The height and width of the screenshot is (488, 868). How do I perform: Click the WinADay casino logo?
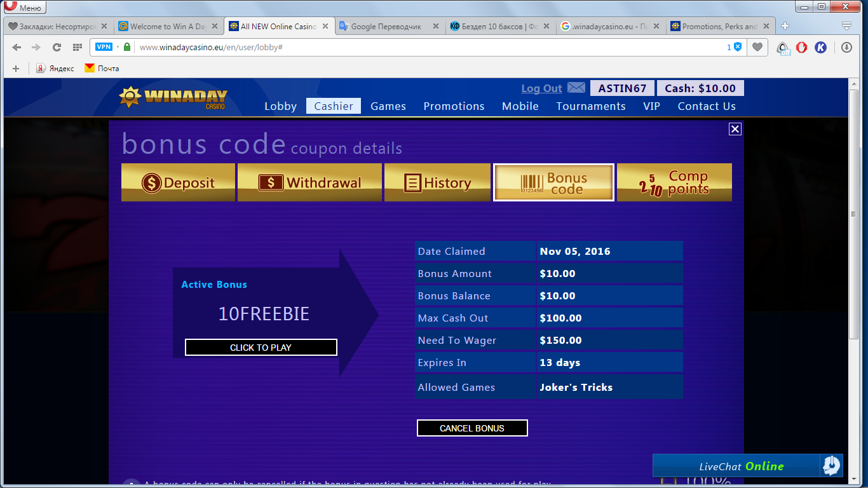173,97
